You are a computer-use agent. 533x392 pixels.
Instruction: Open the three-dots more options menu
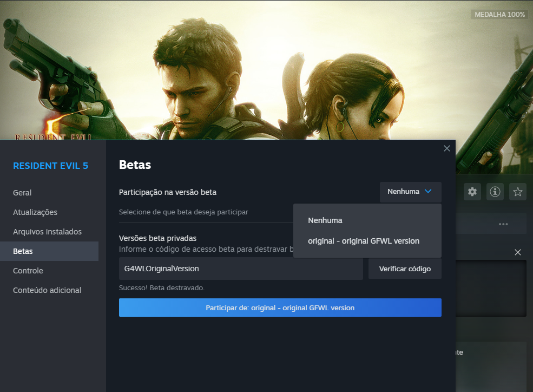[x=503, y=224]
